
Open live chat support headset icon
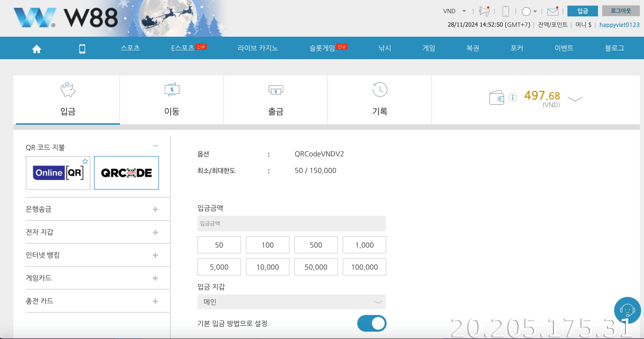[627, 310]
